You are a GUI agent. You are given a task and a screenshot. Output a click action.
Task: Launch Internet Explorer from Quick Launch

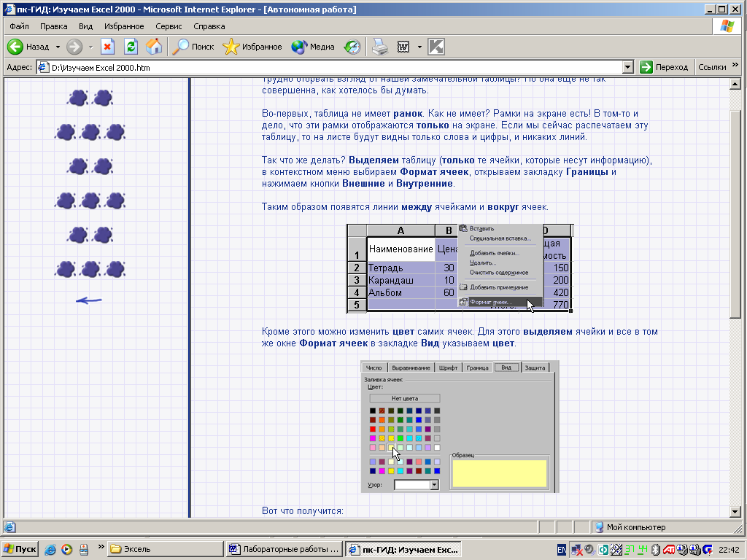coord(50,549)
